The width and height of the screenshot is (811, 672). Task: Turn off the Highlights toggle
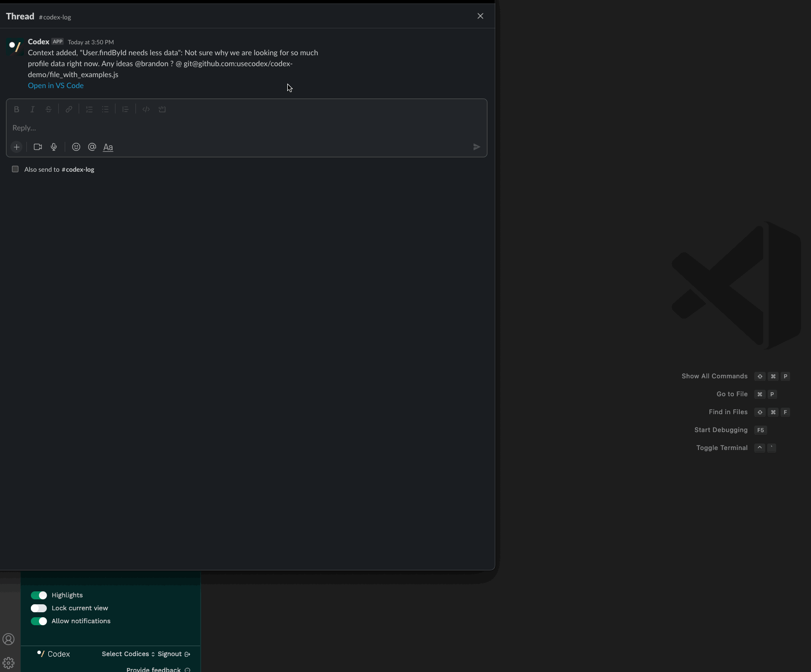coord(39,595)
